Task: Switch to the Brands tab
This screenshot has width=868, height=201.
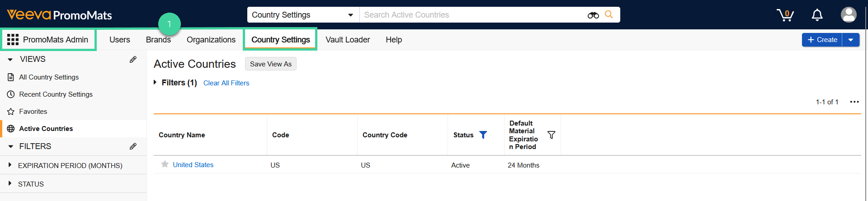Action: click(158, 40)
